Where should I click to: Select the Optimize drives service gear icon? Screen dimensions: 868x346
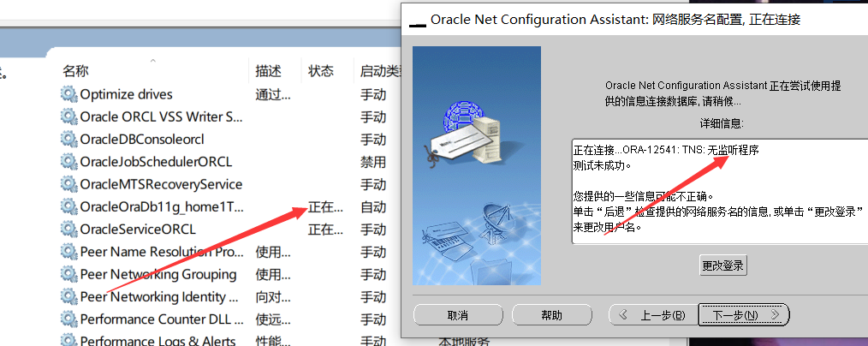tap(68, 94)
